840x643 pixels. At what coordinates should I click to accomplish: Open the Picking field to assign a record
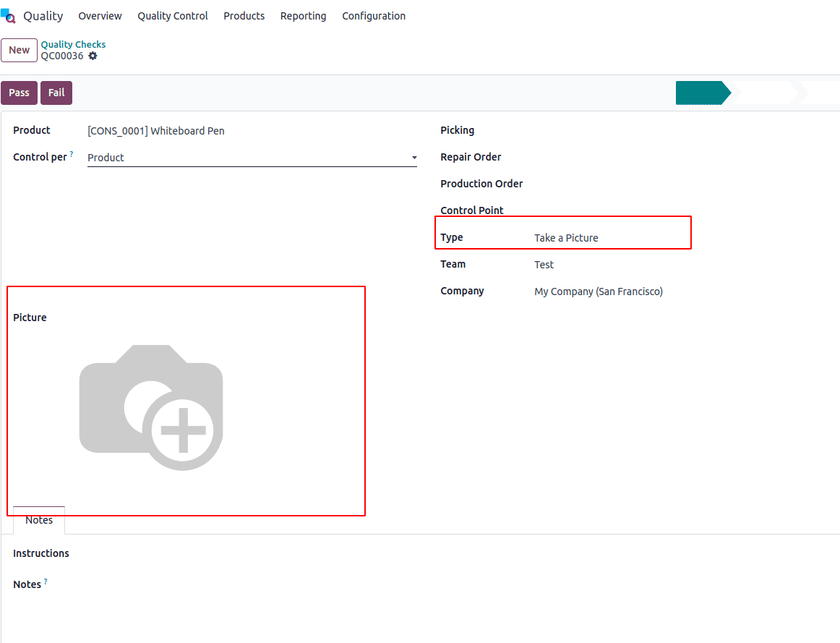click(x=578, y=130)
